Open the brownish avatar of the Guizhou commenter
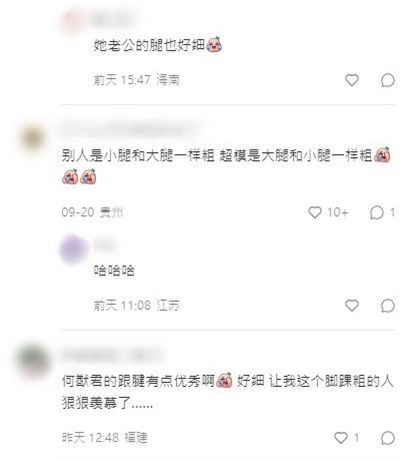 click(x=32, y=138)
